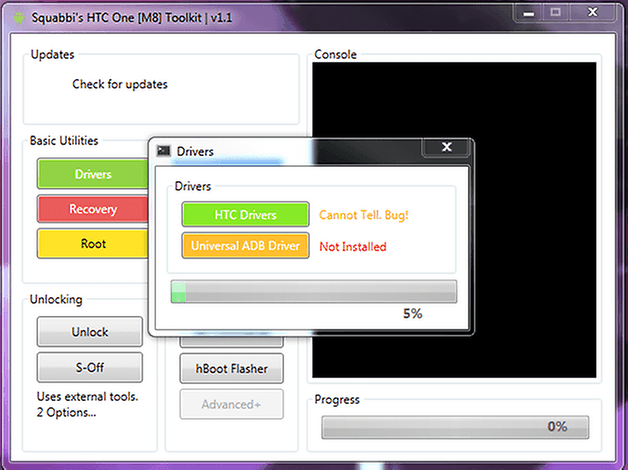This screenshot has height=470, width=628.
Task: Click the 'Cannot Tell. Bug!' status text
Action: click(x=364, y=215)
